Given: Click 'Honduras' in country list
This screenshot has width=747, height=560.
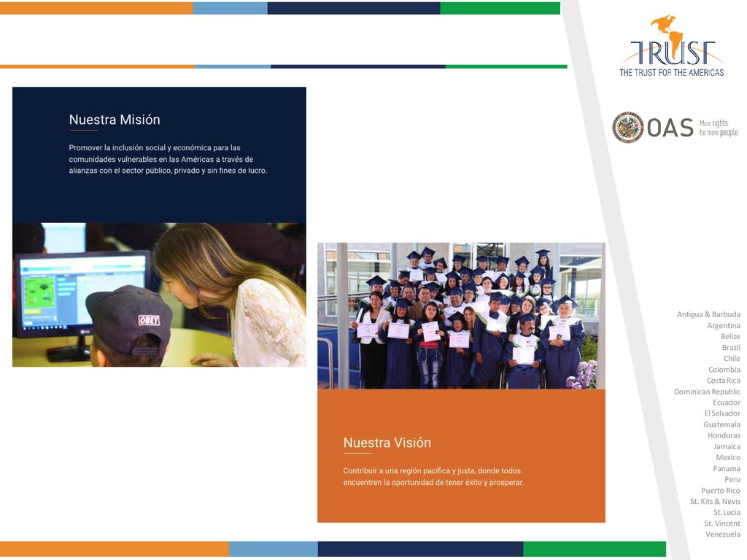Looking at the screenshot, I should [x=724, y=435].
